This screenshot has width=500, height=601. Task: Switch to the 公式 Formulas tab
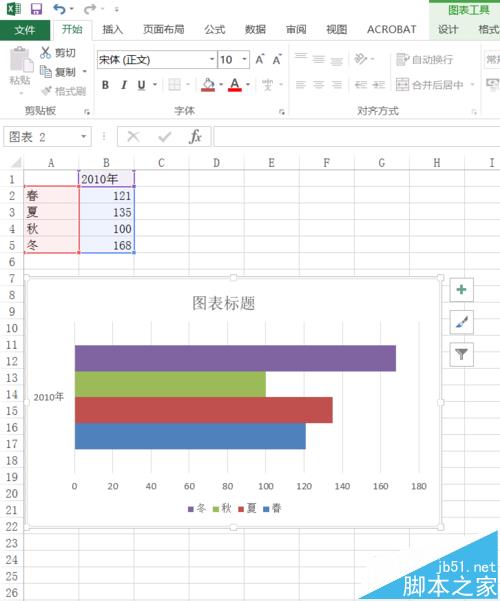pos(215,30)
